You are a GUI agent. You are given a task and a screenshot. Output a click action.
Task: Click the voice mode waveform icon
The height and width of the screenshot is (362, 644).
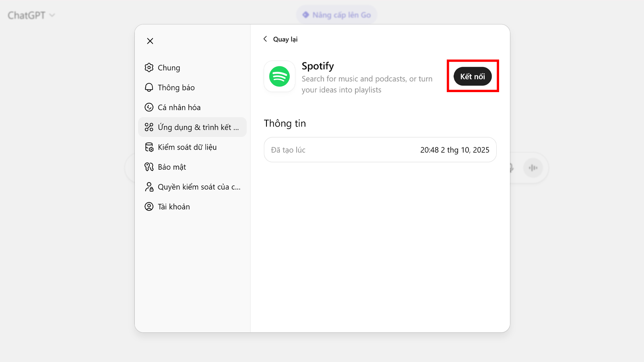[x=533, y=168]
